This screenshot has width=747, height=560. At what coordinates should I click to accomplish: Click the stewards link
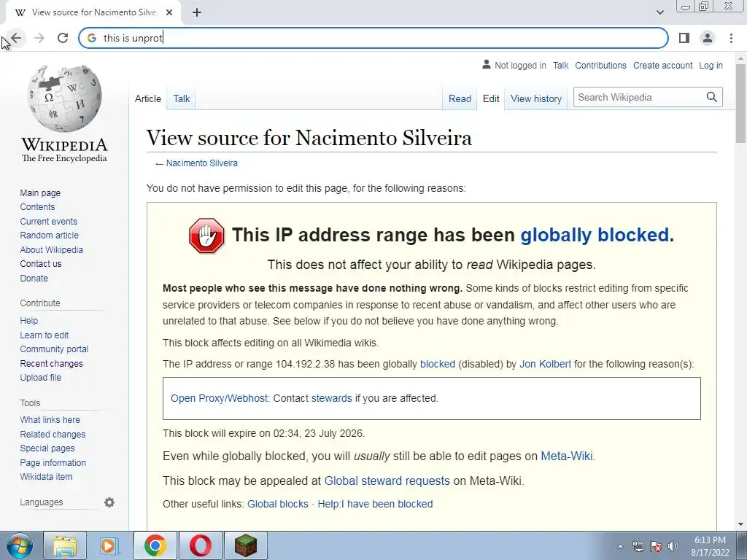(x=332, y=398)
